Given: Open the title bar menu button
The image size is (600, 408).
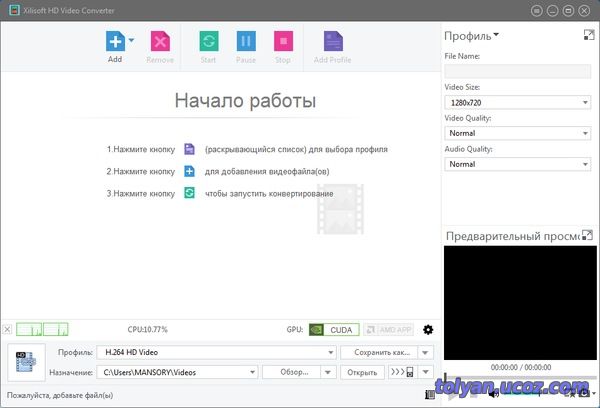Looking at the screenshot, I should pos(536,11).
